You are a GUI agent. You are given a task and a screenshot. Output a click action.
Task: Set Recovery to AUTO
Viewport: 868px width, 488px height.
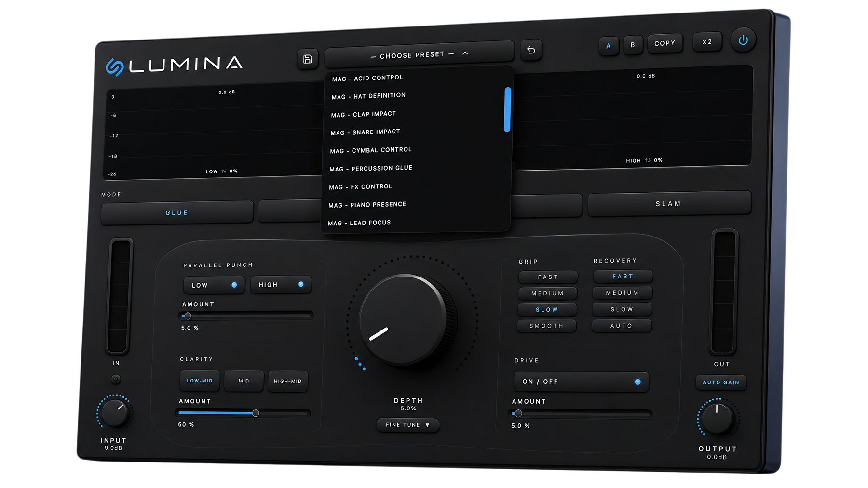point(622,326)
